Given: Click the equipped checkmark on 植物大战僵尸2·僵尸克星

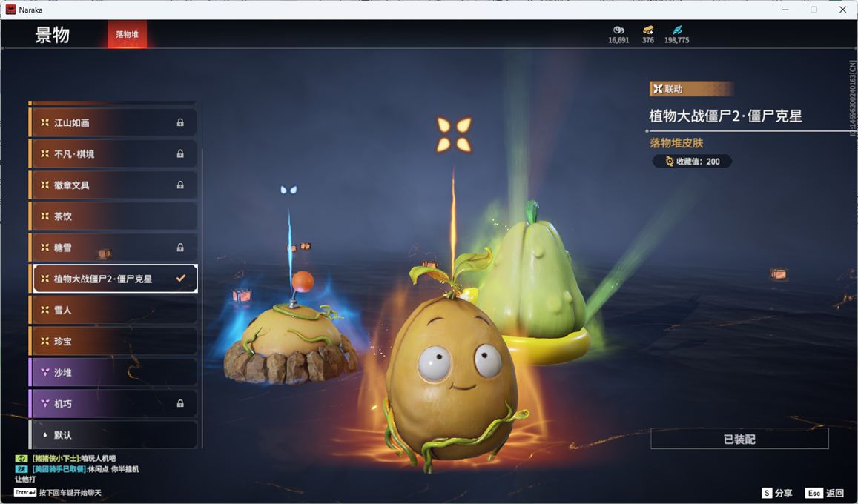Looking at the screenshot, I should tap(180, 279).
